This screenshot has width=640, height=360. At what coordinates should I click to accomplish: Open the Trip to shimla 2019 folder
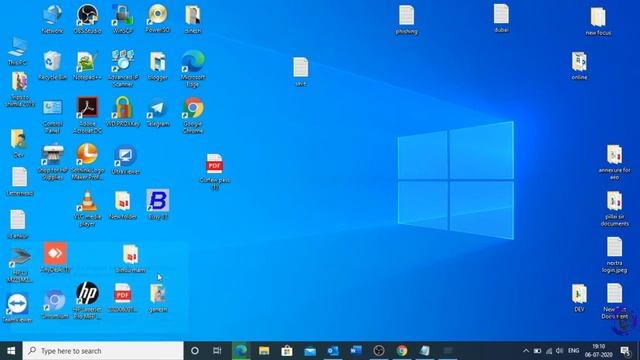pyautogui.click(x=20, y=89)
